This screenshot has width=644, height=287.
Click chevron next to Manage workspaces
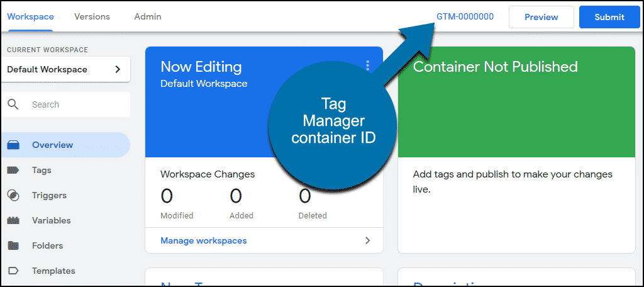pos(367,240)
